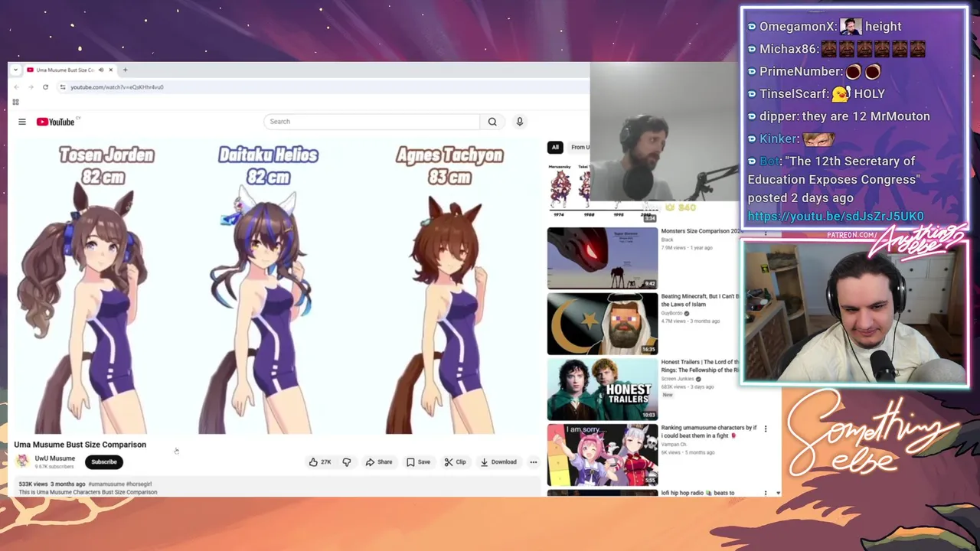Create a clip with the Clip button
This screenshot has width=980, height=551.
pyautogui.click(x=455, y=462)
